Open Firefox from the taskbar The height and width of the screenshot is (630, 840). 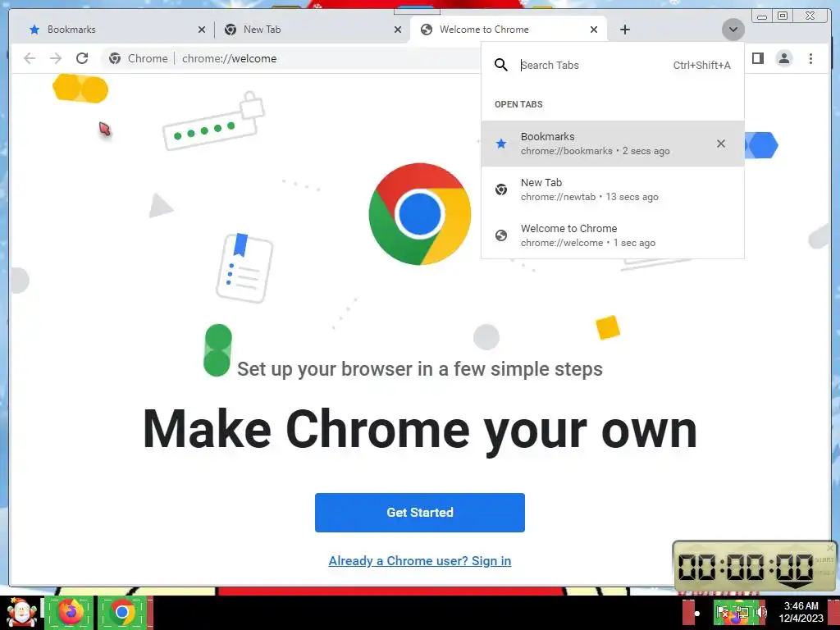tap(71, 612)
